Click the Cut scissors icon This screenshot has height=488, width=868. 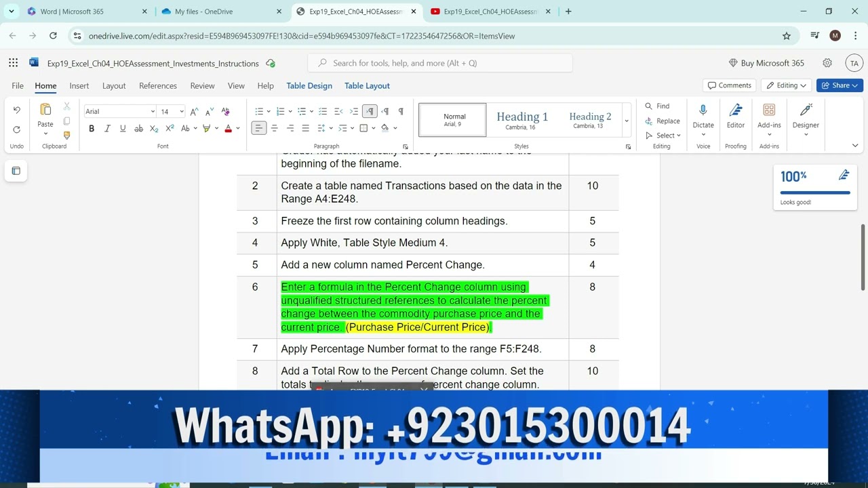pyautogui.click(x=66, y=106)
